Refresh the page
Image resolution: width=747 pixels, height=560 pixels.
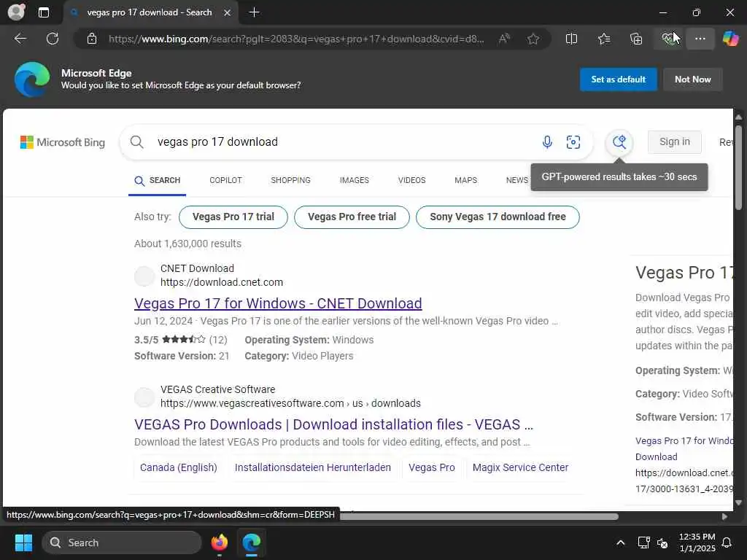click(x=53, y=39)
